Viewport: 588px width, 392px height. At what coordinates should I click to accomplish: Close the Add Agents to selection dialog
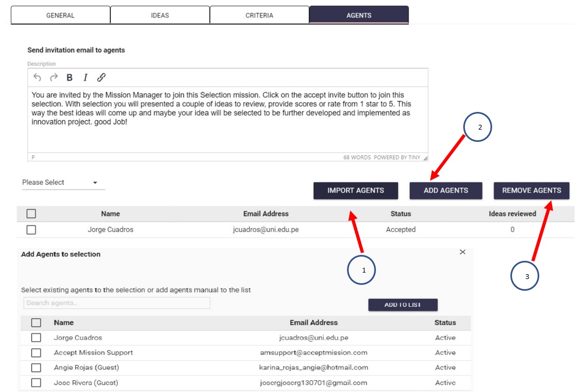[463, 252]
